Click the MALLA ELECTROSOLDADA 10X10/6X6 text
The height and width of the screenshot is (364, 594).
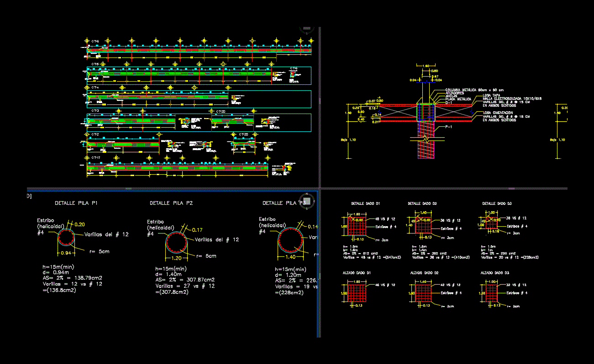[x=512, y=99]
